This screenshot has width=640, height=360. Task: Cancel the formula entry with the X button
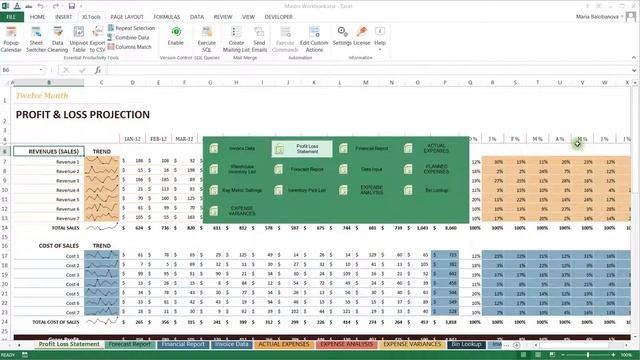point(66,70)
